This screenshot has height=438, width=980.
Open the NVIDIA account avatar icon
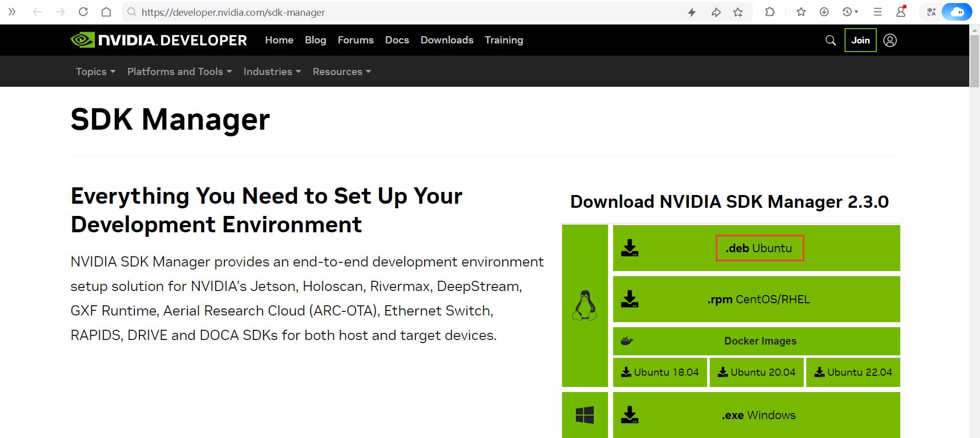tap(890, 40)
